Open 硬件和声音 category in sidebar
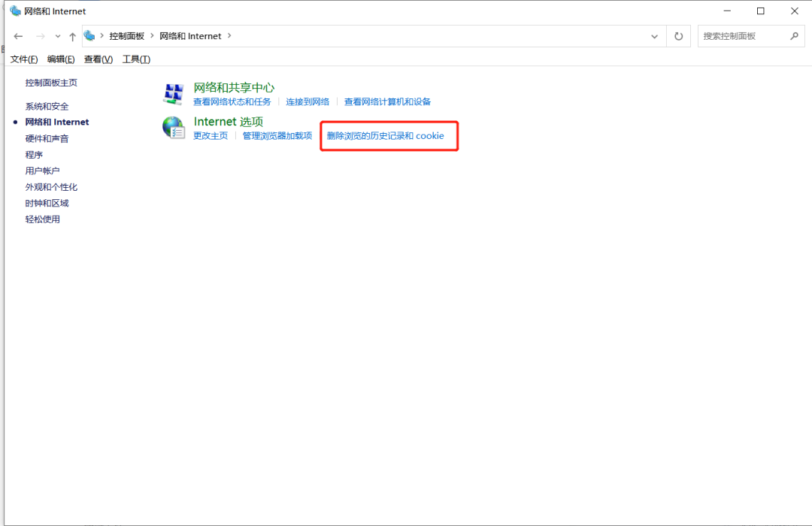 tap(47, 139)
